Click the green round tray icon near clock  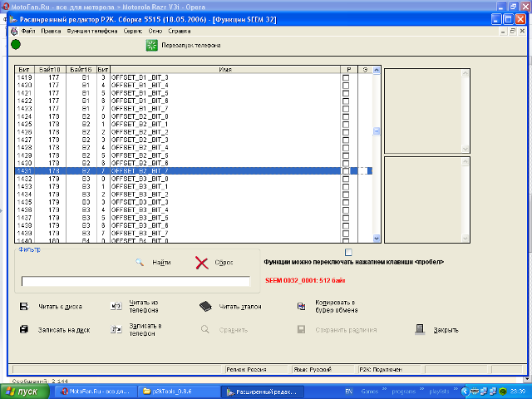pos(503,392)
